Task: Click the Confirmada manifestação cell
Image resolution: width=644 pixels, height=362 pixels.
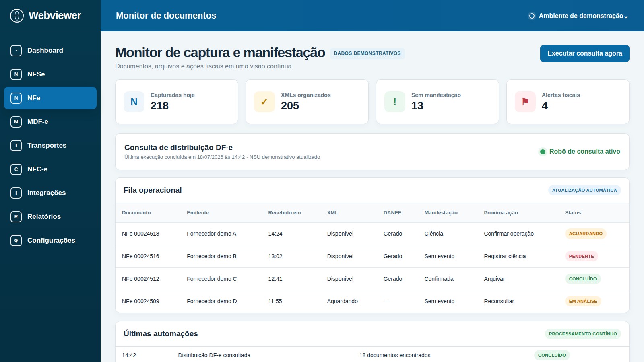Action: point(439,279)
